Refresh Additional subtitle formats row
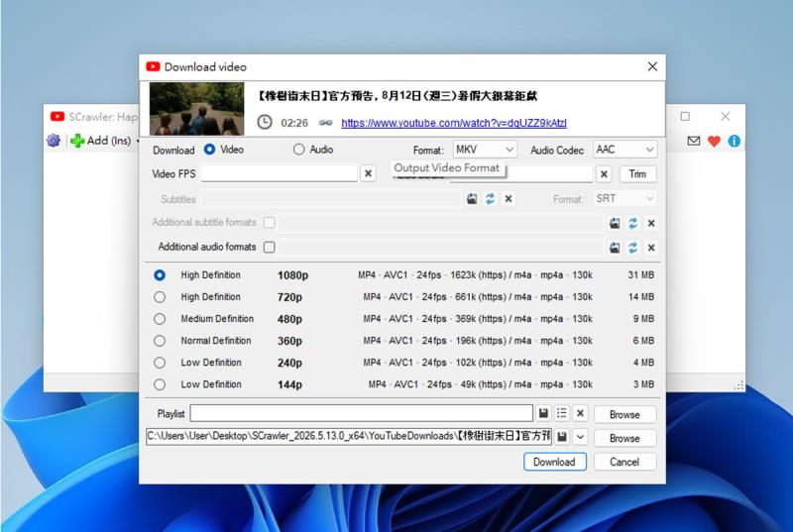This screenshot has height=532, width=793. (632, 223)
